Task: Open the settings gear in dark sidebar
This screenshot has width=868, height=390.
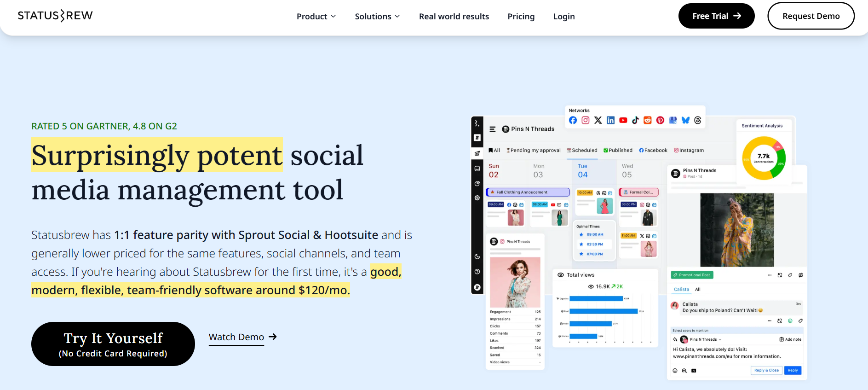Action: click(x=477, y=198)
